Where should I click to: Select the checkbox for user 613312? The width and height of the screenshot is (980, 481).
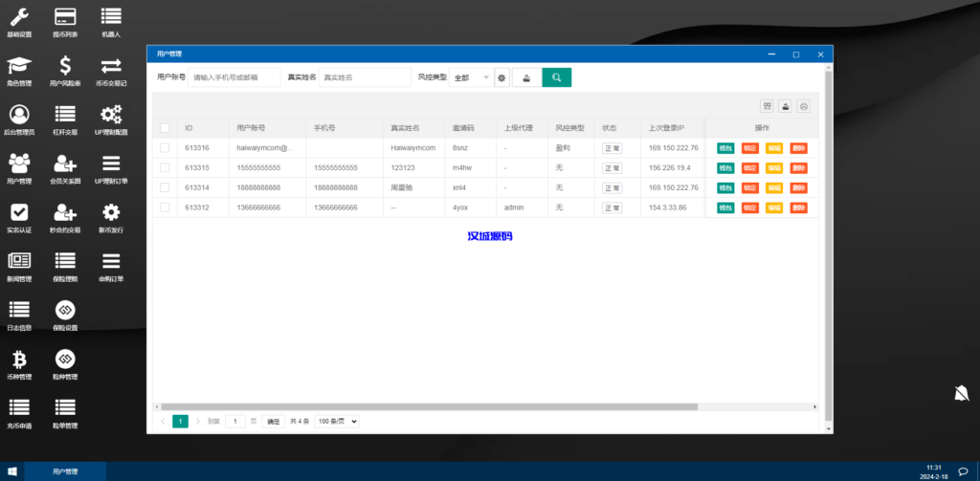pos(165,207)
